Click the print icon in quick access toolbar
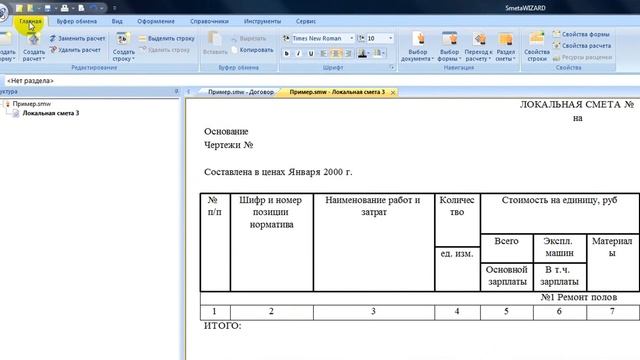Screen dimensions: 640x360 [64, 8]
